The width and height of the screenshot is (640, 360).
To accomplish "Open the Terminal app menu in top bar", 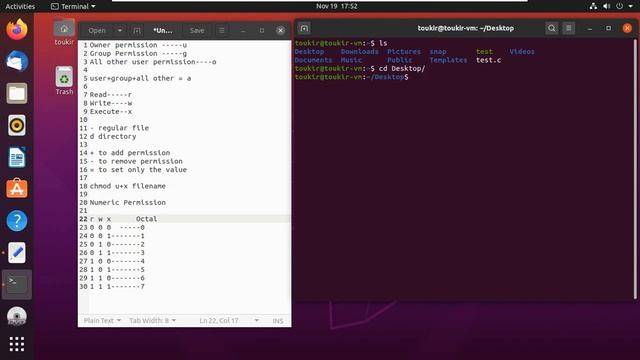I will (x=73, y=6).
